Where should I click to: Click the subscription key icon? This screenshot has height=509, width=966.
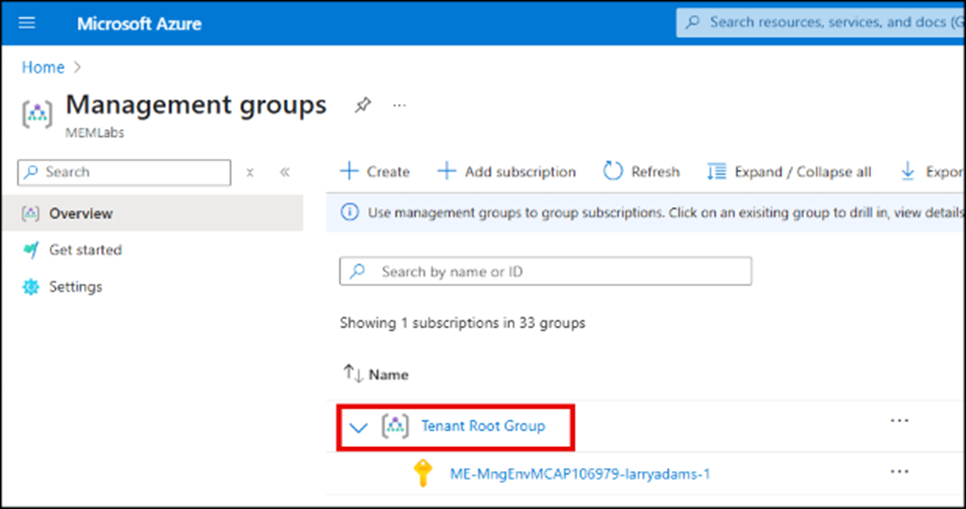pyautogui.click(x=423, y=473)
